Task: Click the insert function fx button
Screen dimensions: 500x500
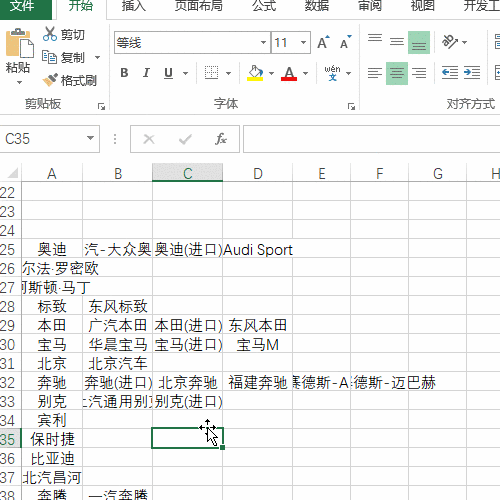Action: (x=221, y=139)
